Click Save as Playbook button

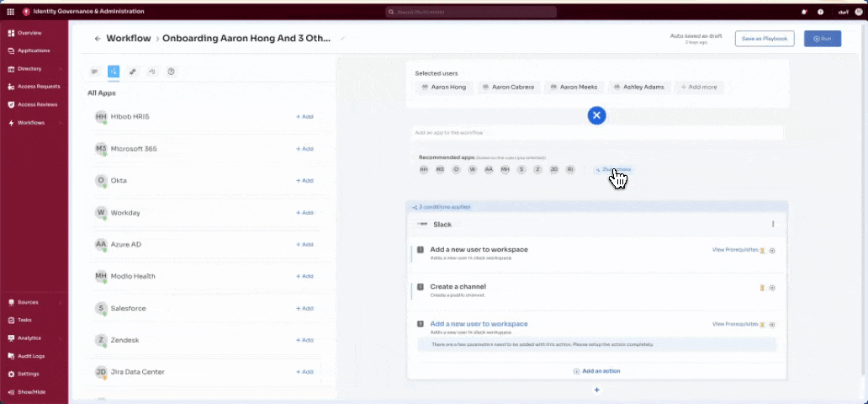pos(765,39)
